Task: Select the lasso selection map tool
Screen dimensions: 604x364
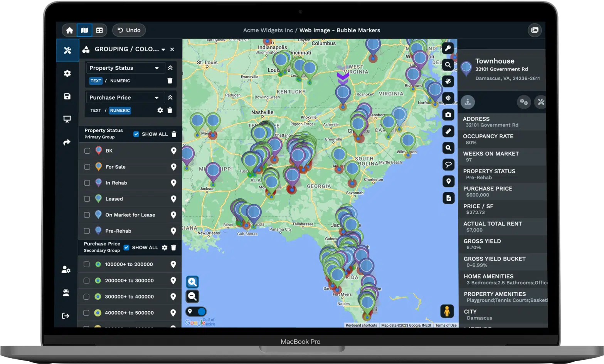Action: (x=448, y=165)
